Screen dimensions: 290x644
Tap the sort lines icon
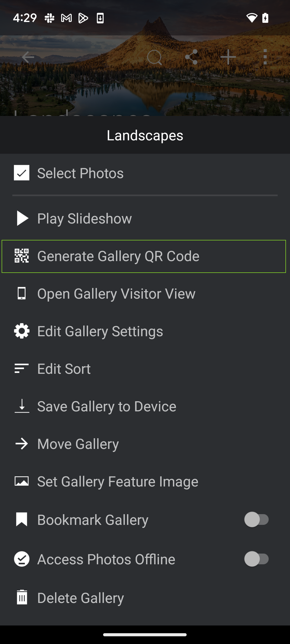[21, 368]
